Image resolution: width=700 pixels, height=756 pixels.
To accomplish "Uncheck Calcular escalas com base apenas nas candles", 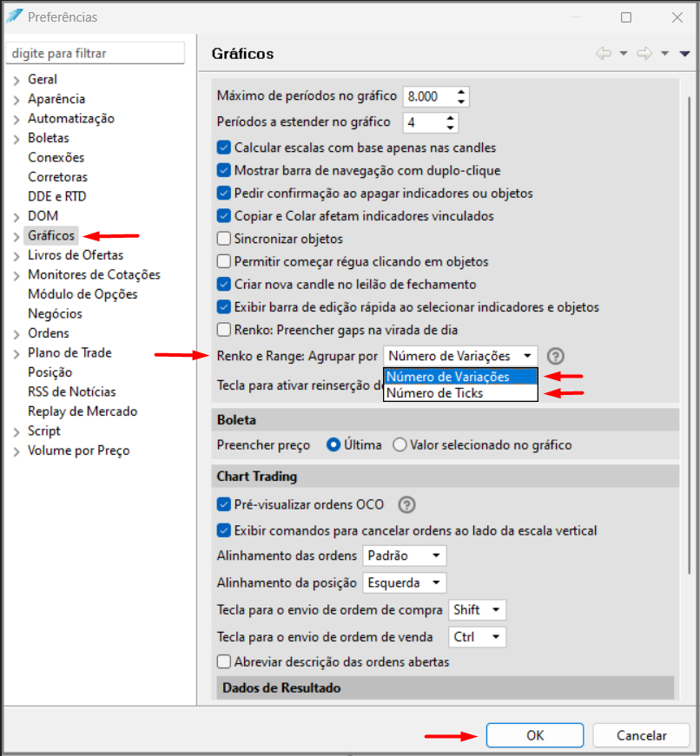I will click(x=224, y=148).
